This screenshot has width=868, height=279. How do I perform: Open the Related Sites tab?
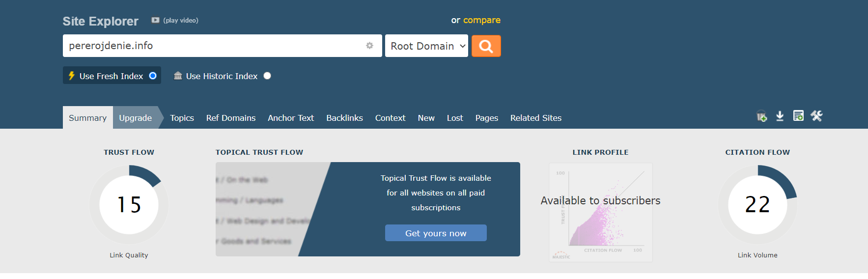535,118
